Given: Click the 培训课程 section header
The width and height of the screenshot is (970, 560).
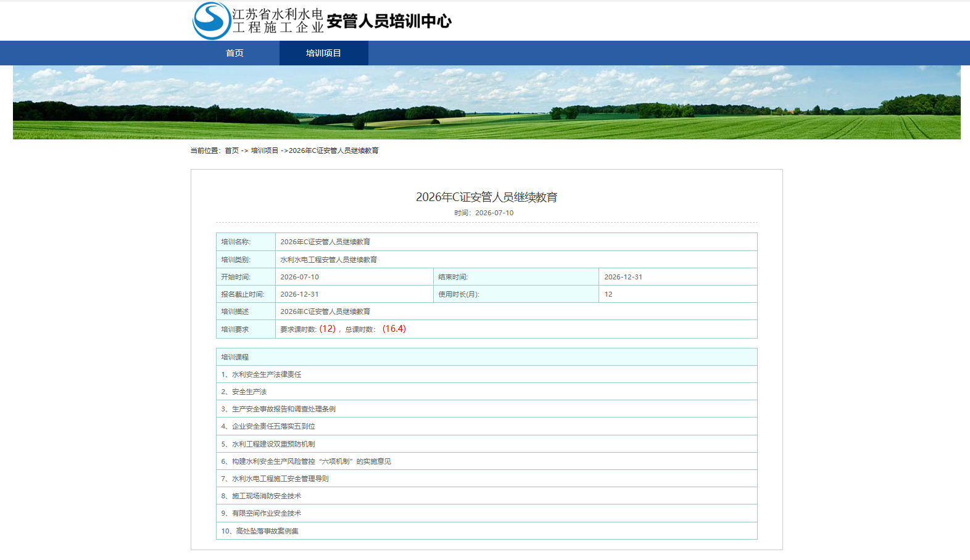Looking at the screenshot, I should click(486, 357).
